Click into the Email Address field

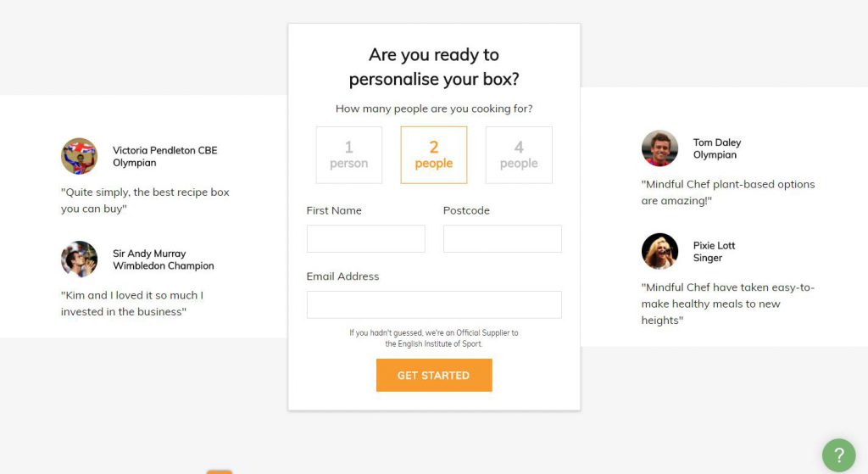(x=434, y=304)
